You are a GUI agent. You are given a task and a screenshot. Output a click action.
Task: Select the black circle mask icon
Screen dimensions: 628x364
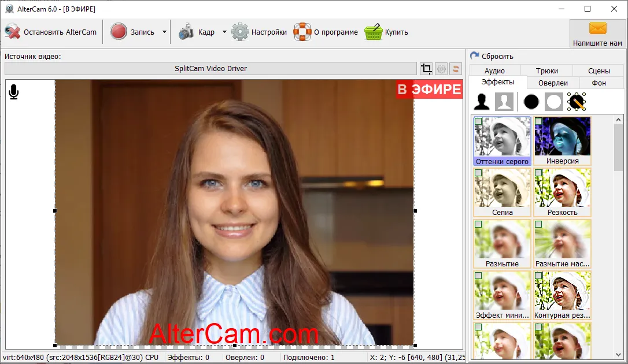click(531, 102)
